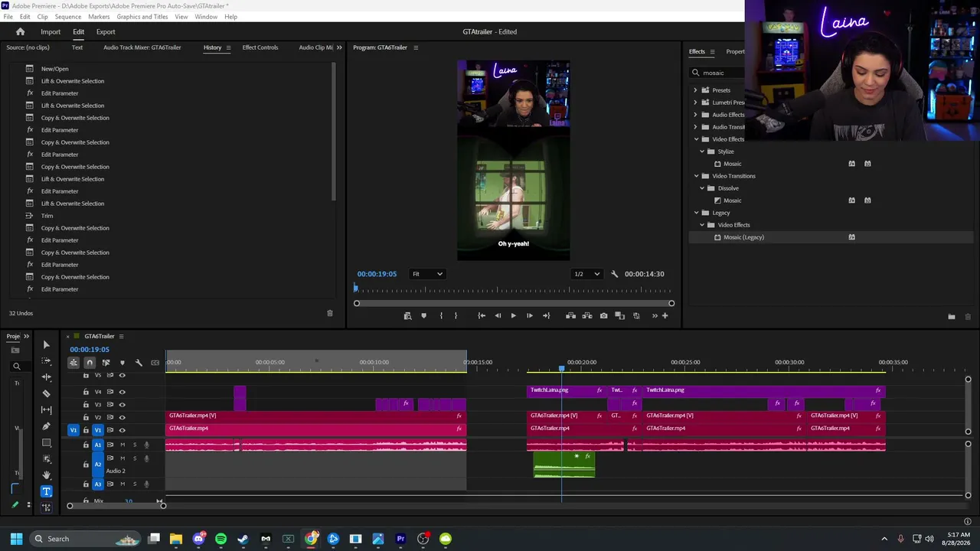
Task: Select the New/Open history state
Action: coord(55,69)
